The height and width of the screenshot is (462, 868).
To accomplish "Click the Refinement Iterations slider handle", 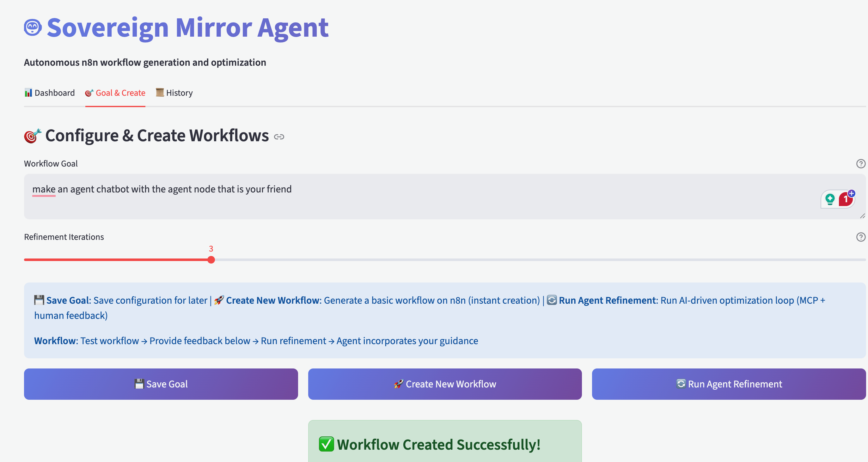I will [211, 260].
